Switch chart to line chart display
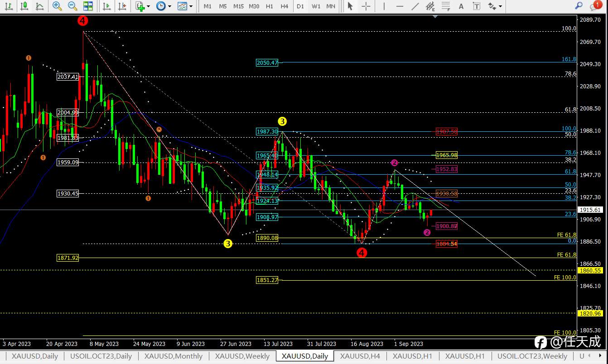Screen dimensions: 608x364 tap(39, 6)
